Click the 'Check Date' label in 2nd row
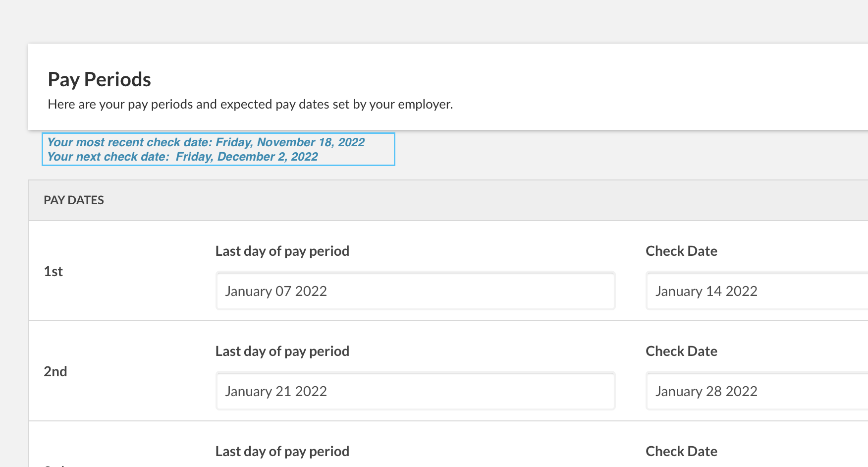The image size is (868, 467). coord(681,351)
